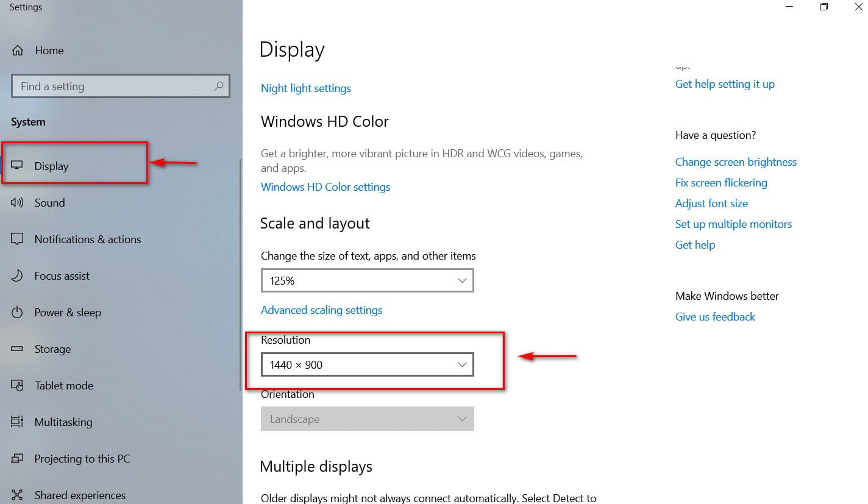Click the Home house icon

18,51
